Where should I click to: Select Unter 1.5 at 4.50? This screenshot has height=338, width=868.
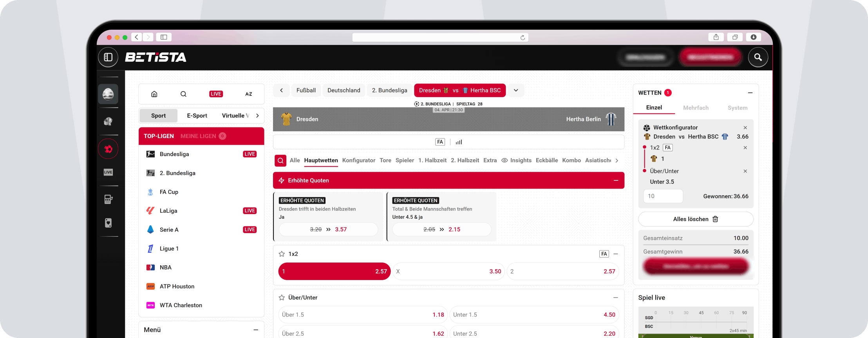pos(534,315)
